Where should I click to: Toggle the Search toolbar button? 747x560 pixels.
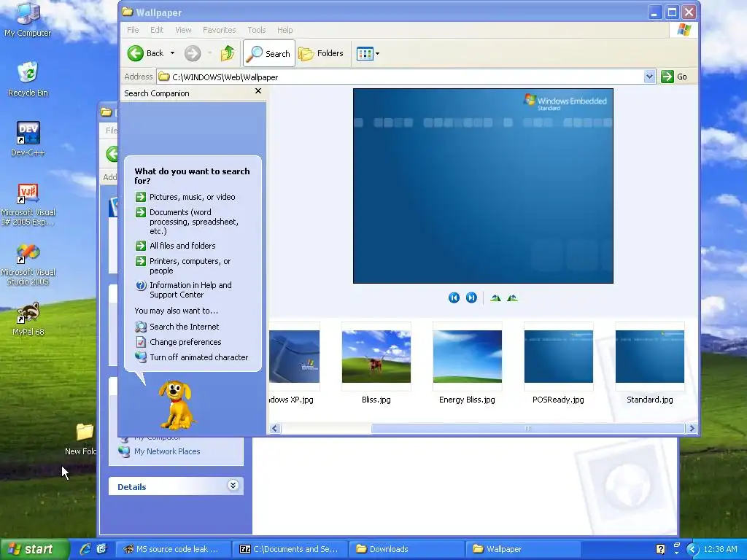click(x=269, y=53)
